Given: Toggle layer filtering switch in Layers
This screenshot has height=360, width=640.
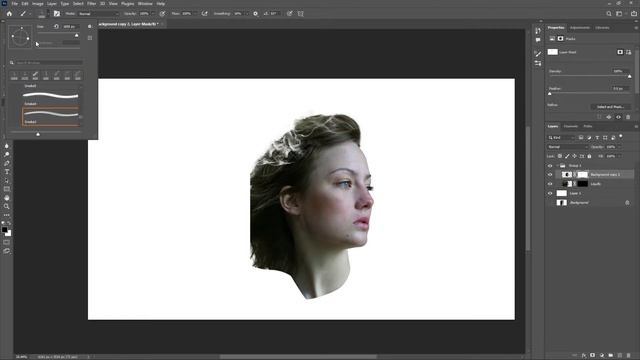Looking at the screenshot, I should pyautogui.click(x=621, y=136).
